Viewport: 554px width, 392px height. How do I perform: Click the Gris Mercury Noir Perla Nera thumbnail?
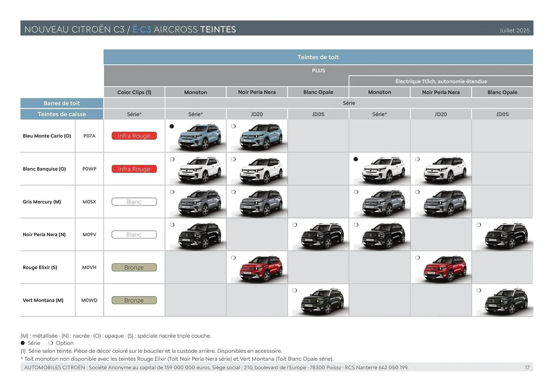coord(258,201)
